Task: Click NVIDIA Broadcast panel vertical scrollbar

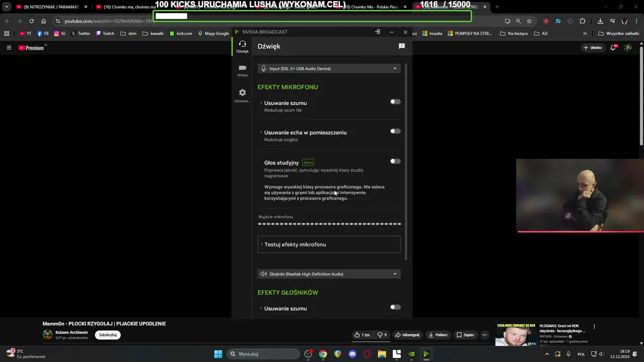Action: click(x=406, y=161)
